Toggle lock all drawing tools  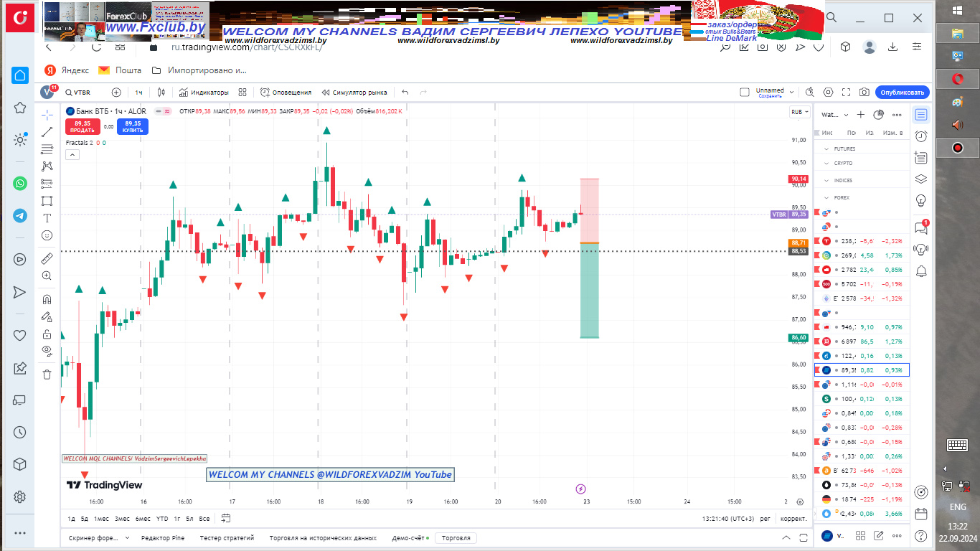(47, 334)
